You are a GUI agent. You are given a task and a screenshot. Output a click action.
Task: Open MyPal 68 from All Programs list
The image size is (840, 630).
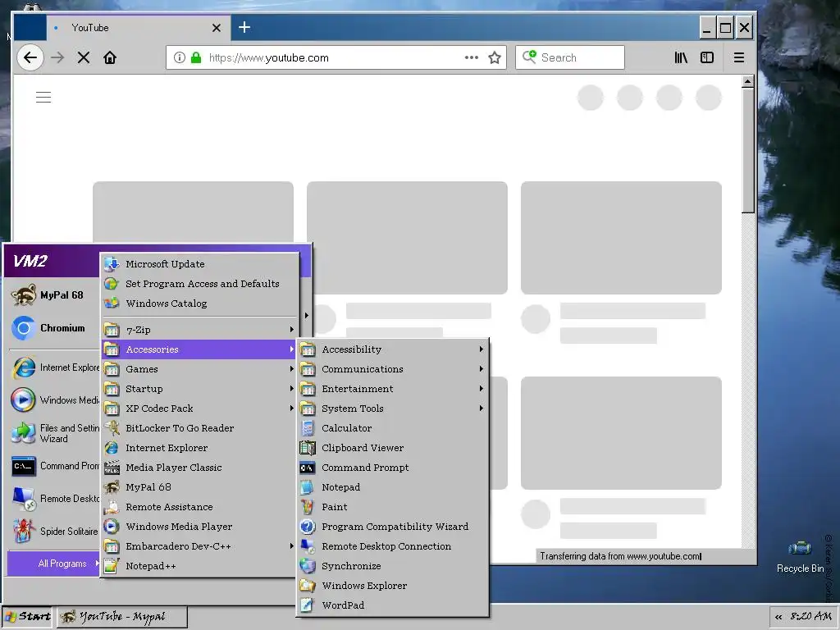click(199, 487)
